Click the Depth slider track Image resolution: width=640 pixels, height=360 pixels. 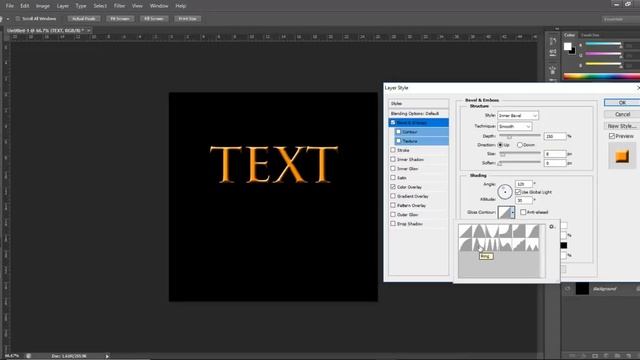pos(520,135)
